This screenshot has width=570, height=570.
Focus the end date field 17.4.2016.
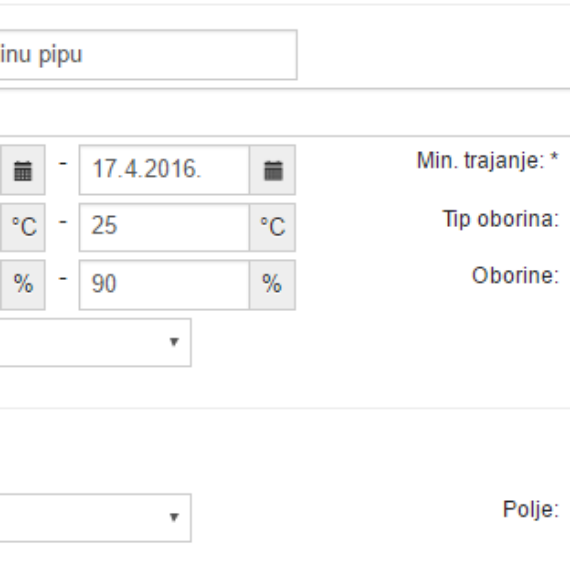coord(164,170)
